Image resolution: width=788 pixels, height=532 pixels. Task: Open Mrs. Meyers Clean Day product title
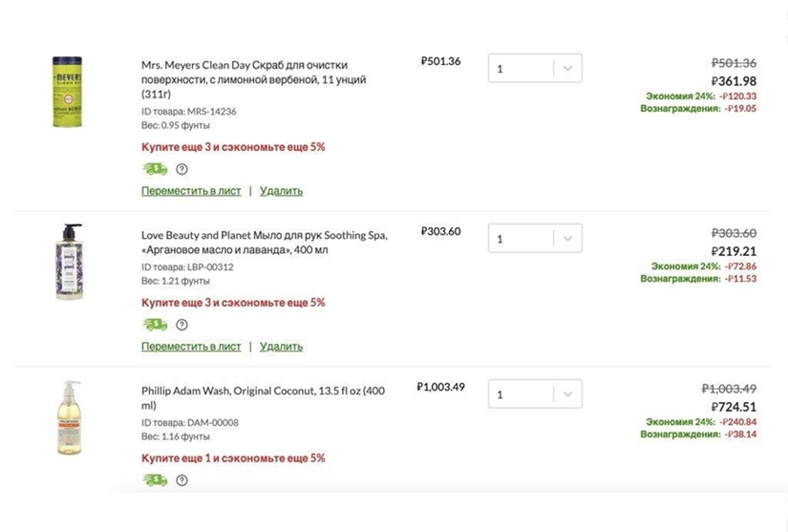(x=253, y=72)
